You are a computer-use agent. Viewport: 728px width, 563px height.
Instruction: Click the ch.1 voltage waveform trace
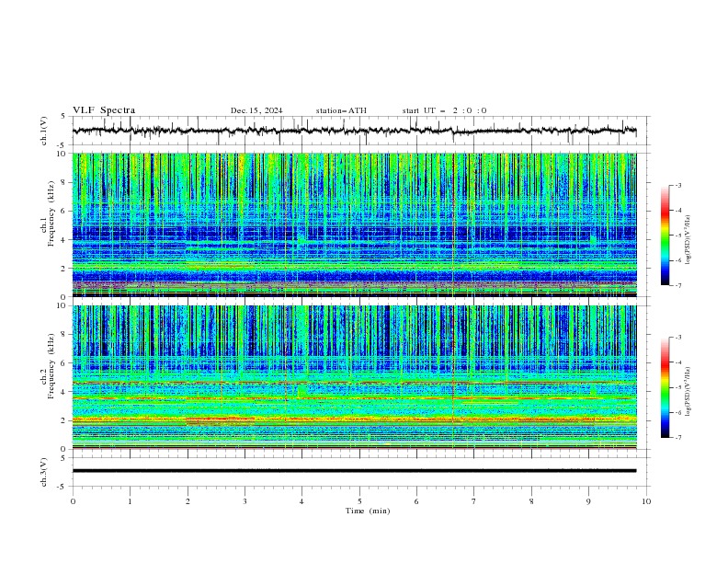[x=355, y=131]
